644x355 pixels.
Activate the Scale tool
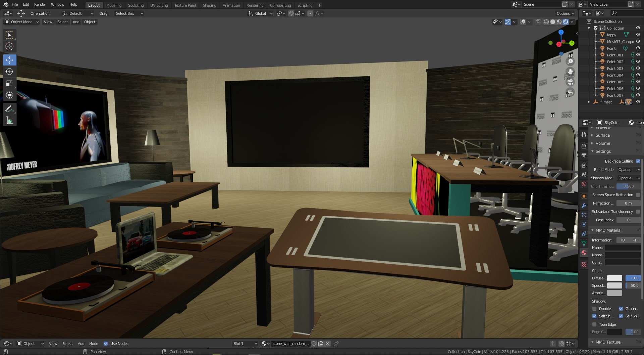(9, 84)
